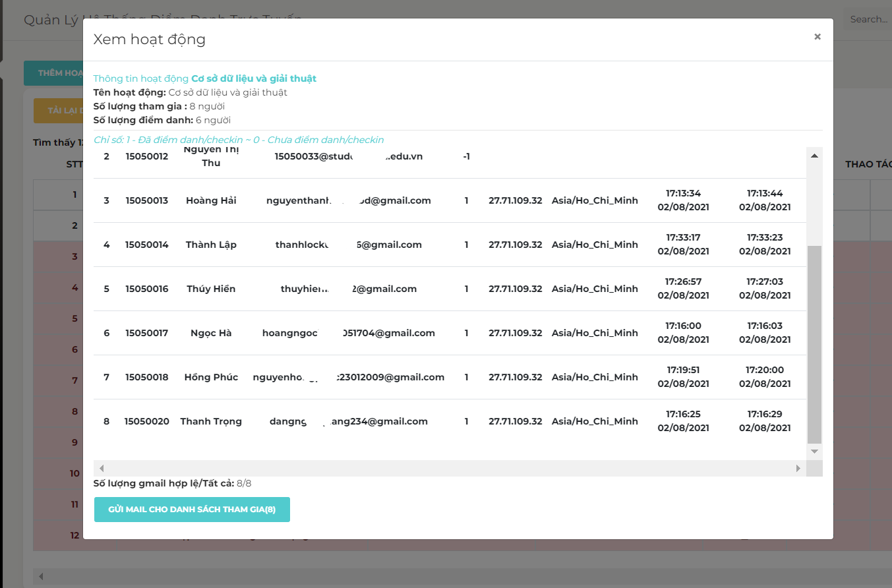Click the vertical scrollbar up arrow
Viewport: 892px width, 588px height.
point(814,156)
